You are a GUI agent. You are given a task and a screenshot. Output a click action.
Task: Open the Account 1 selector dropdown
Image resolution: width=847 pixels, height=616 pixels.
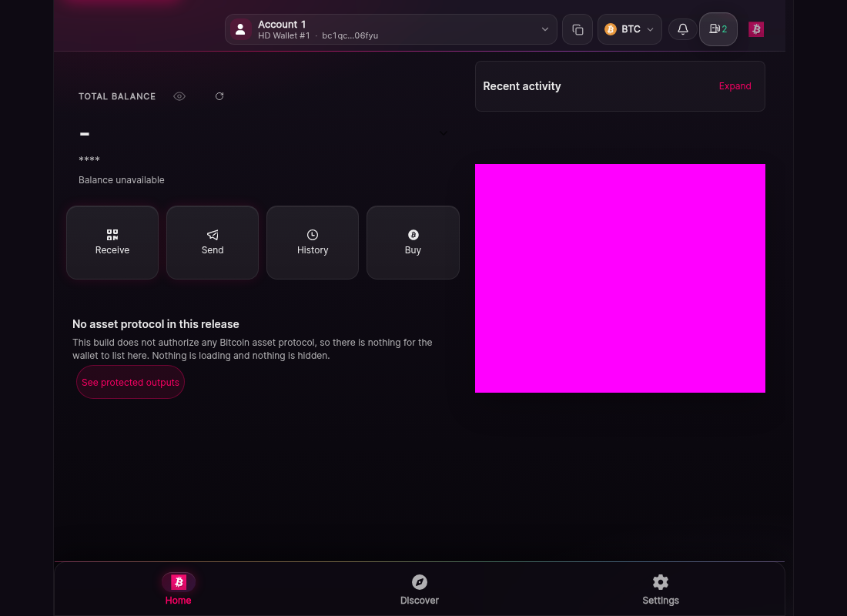(391, 30)
